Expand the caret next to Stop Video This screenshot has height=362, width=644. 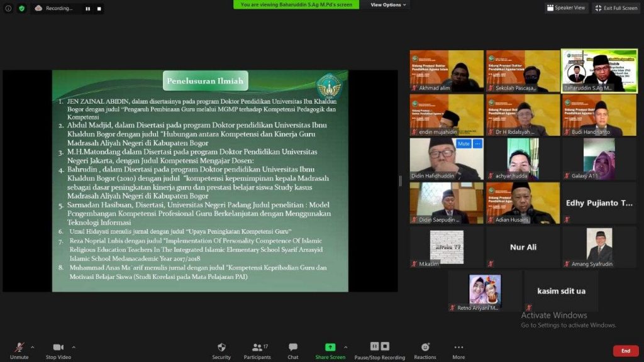tap(74, 347)
